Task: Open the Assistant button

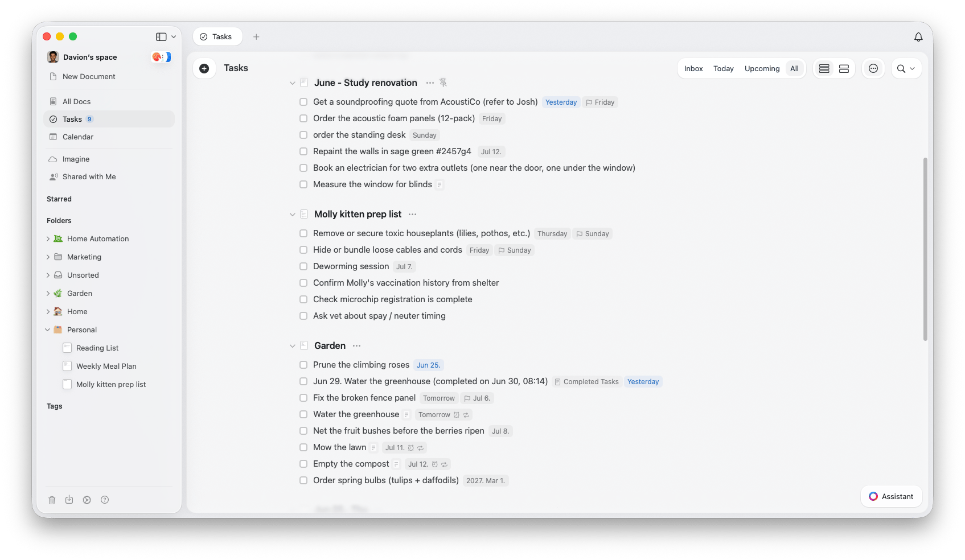Action: click(x=892, y=497)
